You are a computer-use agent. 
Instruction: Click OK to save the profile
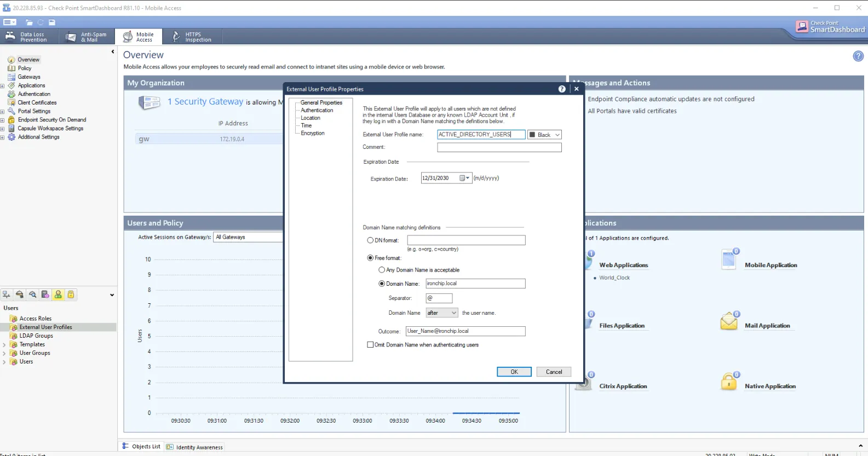514,372
